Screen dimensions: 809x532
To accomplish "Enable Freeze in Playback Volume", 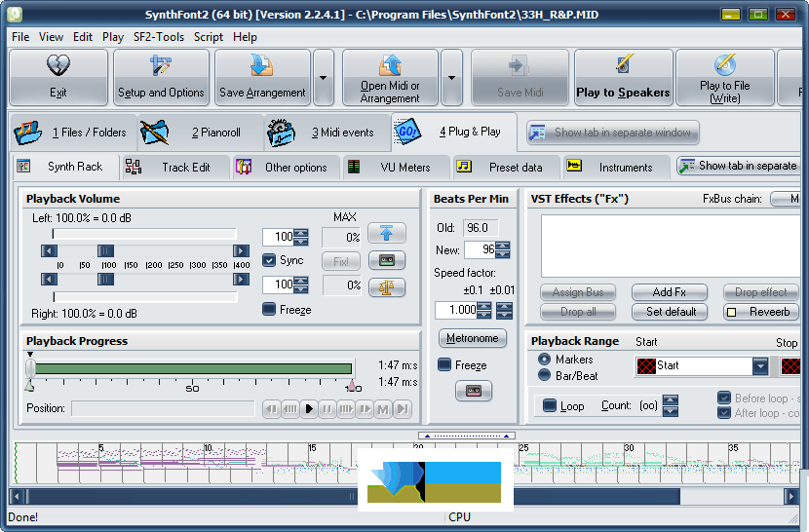I will [269, 309].
